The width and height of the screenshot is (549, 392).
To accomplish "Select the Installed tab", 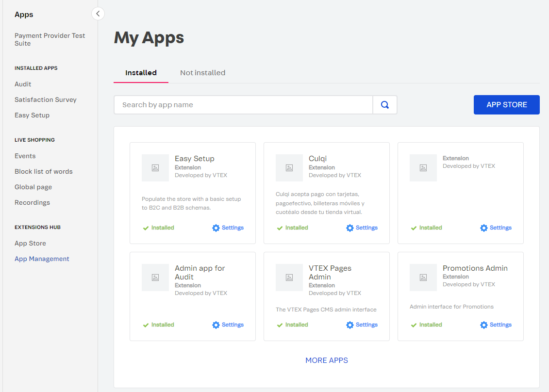I will pos(141,73).
